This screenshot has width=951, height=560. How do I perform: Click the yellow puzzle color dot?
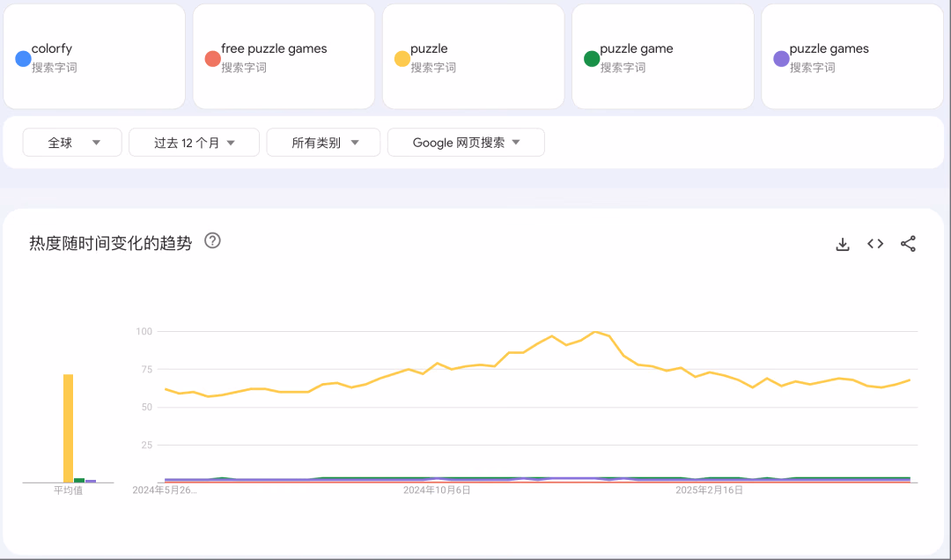coord(402,59)
